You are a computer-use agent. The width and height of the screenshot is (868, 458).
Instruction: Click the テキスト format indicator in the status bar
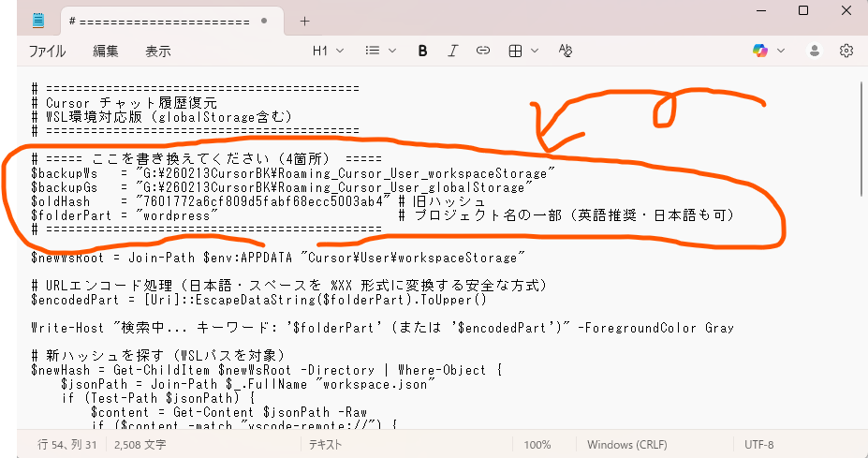(325, 445)
